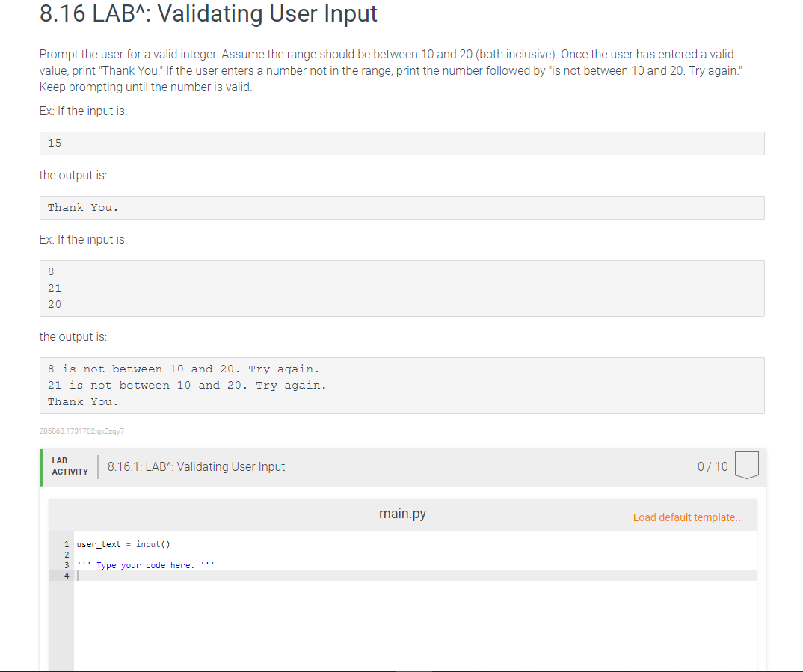This screenshot has width=803, height=672.
Task: Open the Load default template link
Action: coord(687,517)
